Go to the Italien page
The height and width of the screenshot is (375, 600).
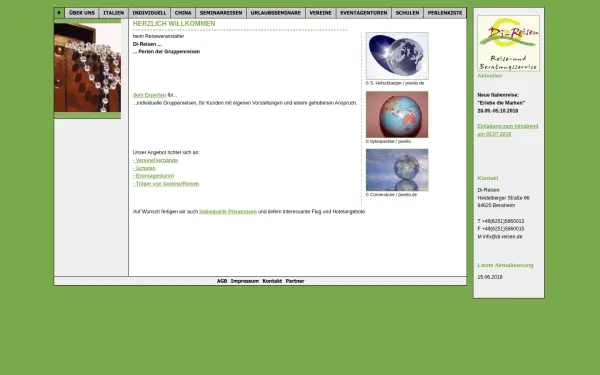click(x=114, y=13)
